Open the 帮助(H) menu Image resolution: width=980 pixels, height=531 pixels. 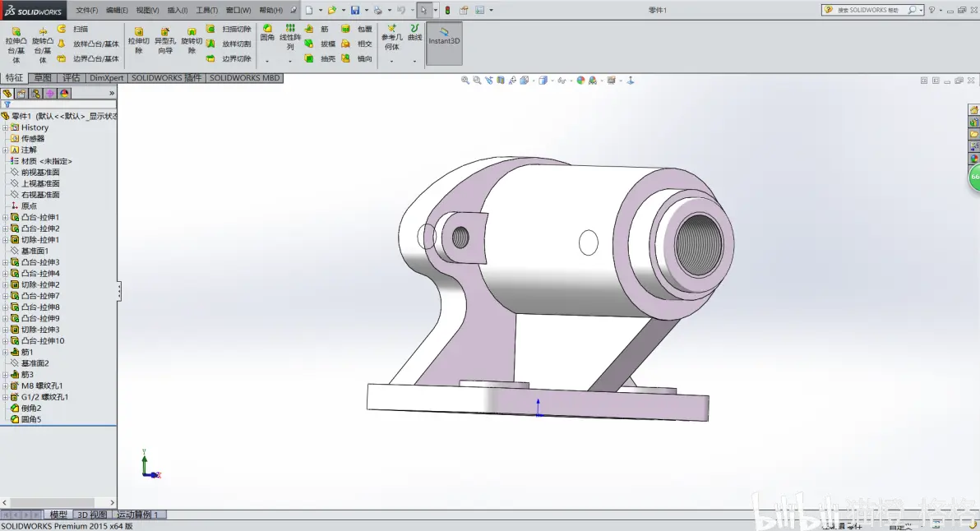[270, 10]
